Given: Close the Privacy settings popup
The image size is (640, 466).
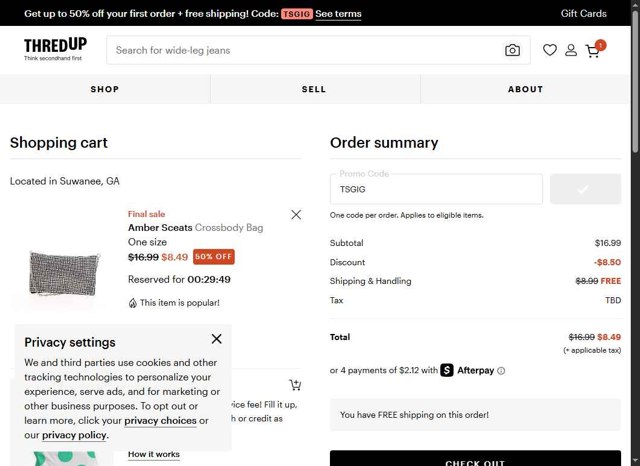Looking at the screenshot, I should (x=217, y=339).
